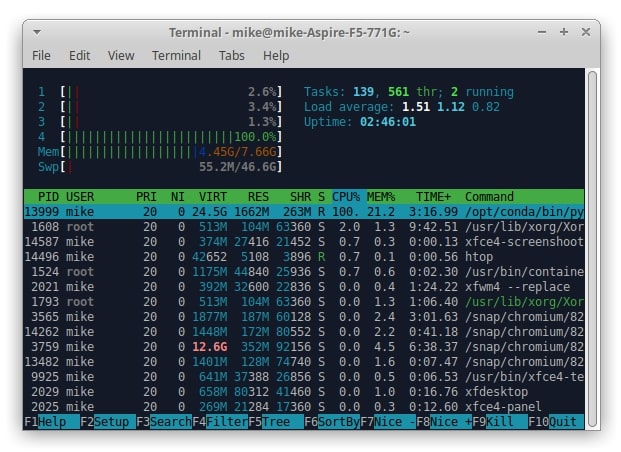Open the F6 SortBy options
621x452 pixels.
coord(331,422)
